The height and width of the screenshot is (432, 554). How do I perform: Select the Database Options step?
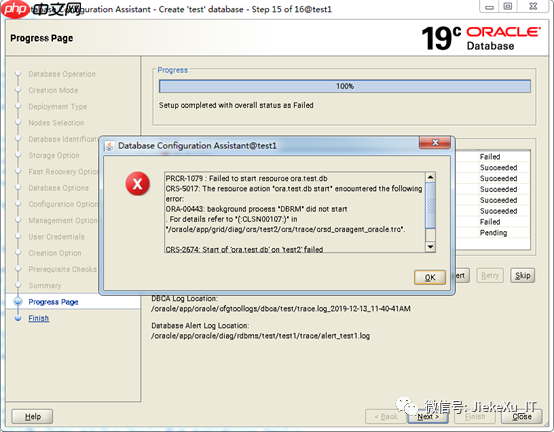59,188
